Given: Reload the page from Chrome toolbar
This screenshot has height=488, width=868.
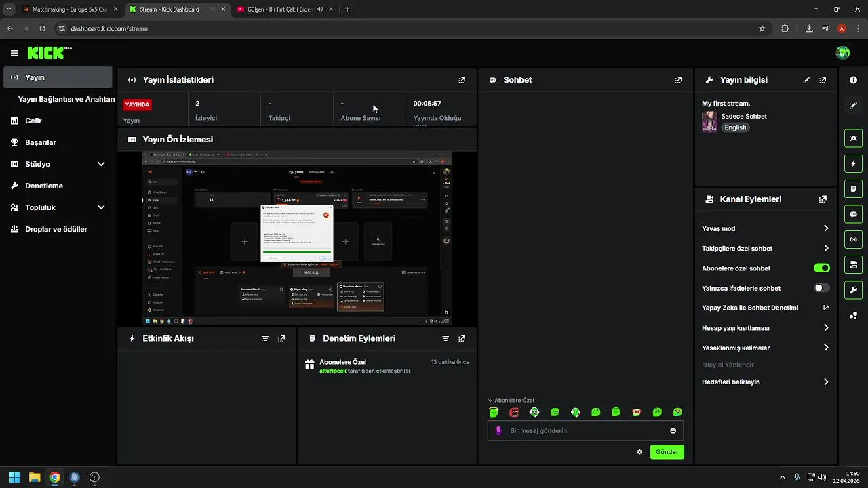Looking at the screenshot, I should (x=42, y=28).
